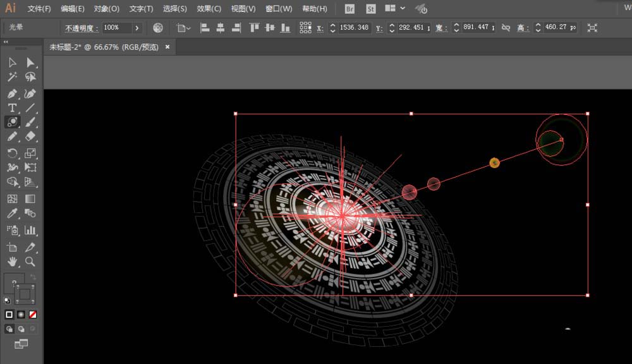Enable Draw Behind mode
632x364 pixels.
coord(21,329)
